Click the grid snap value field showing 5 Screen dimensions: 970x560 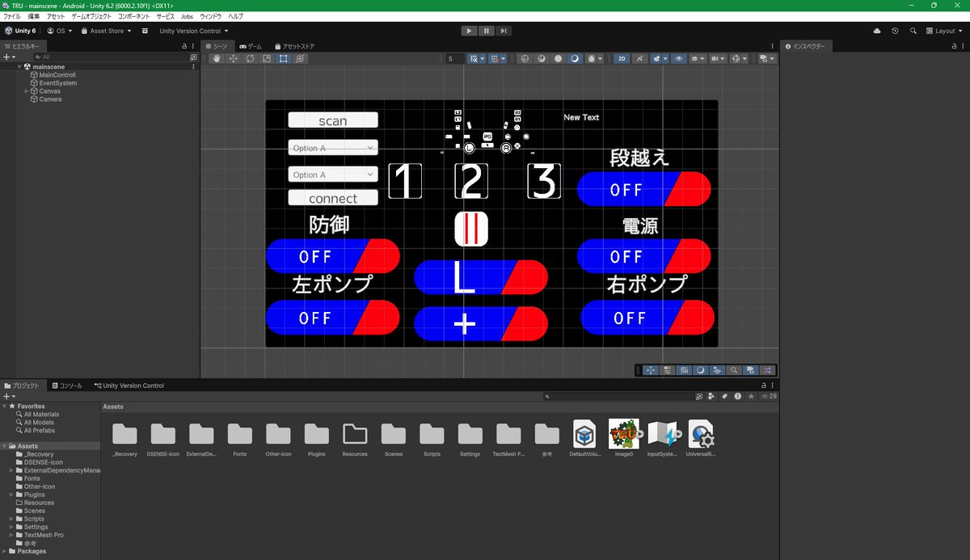(456, 58)
